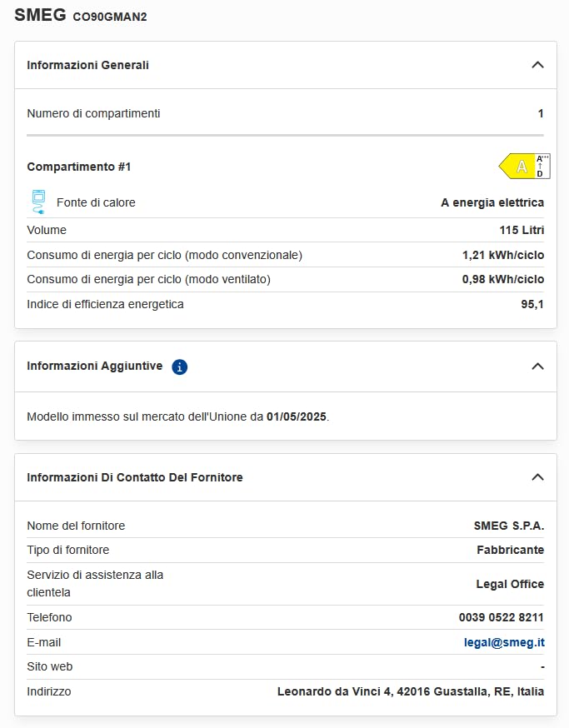Open the legal@smeg.it email link
Viewport: 569px width, 728px height.
pos(504,642)
